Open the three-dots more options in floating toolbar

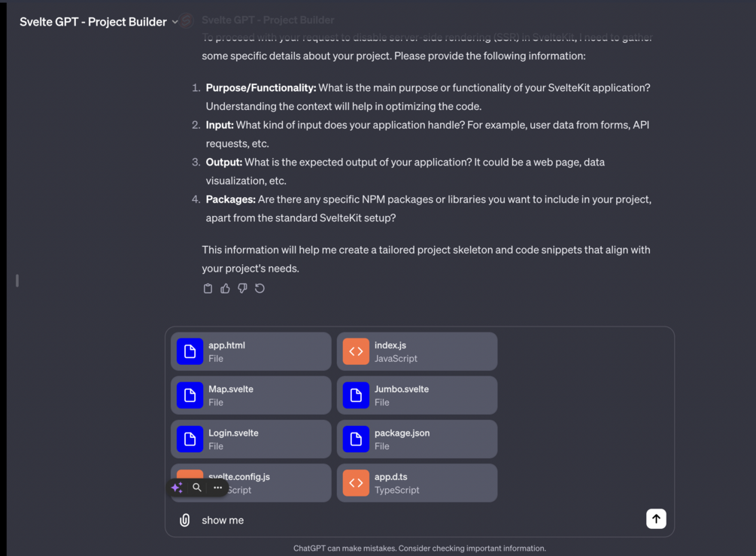tap(217, 488)
